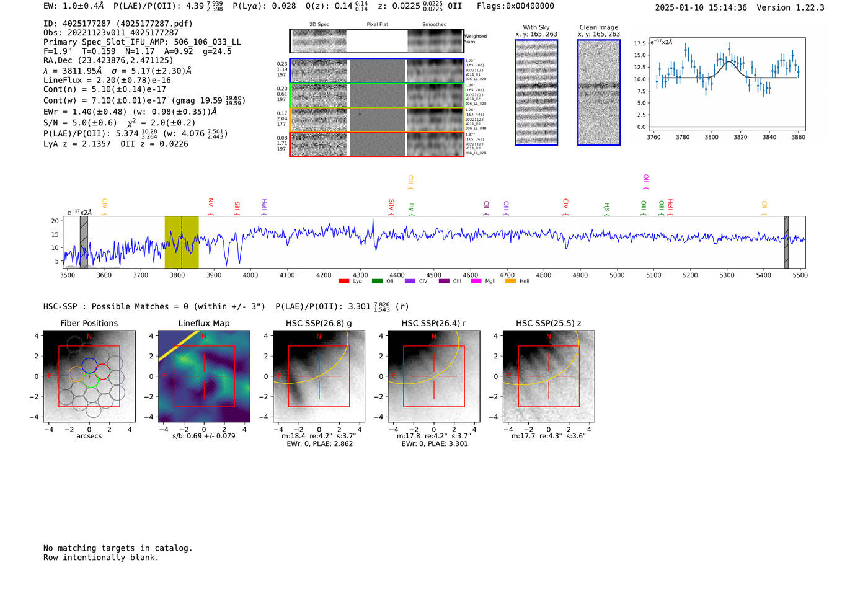
Task: Click the 'Smoothed' column header
Action: point(435,25)
